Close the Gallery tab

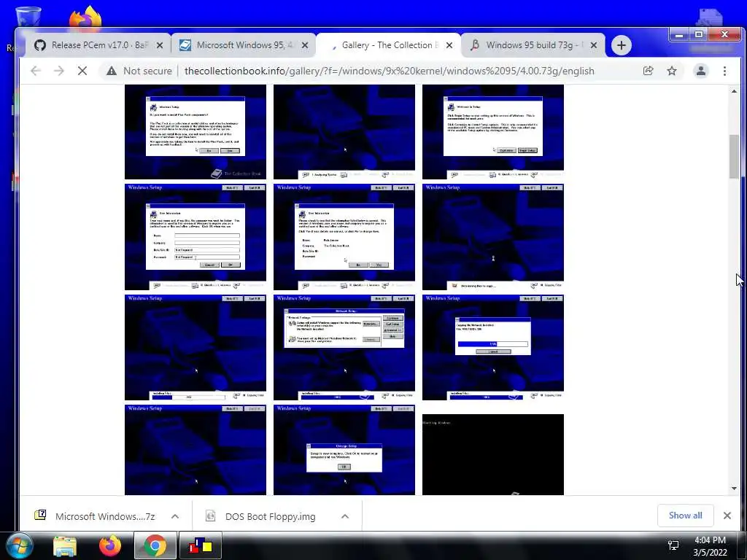click(x=449, y=45)
